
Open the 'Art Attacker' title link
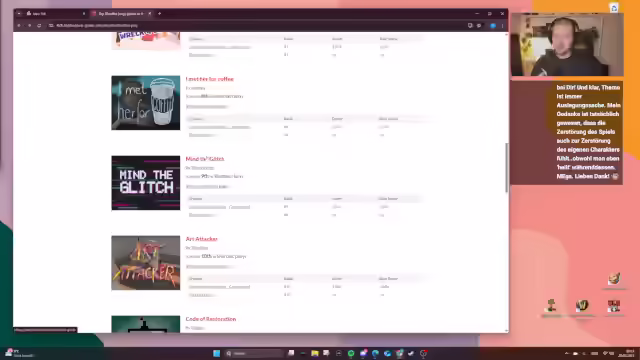point(201,239)
